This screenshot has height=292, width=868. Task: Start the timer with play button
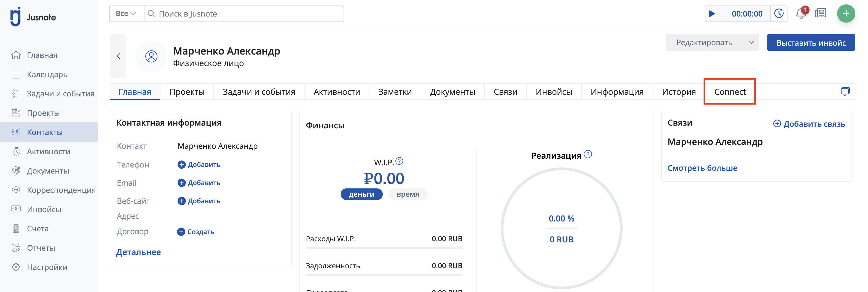(712, 14)
